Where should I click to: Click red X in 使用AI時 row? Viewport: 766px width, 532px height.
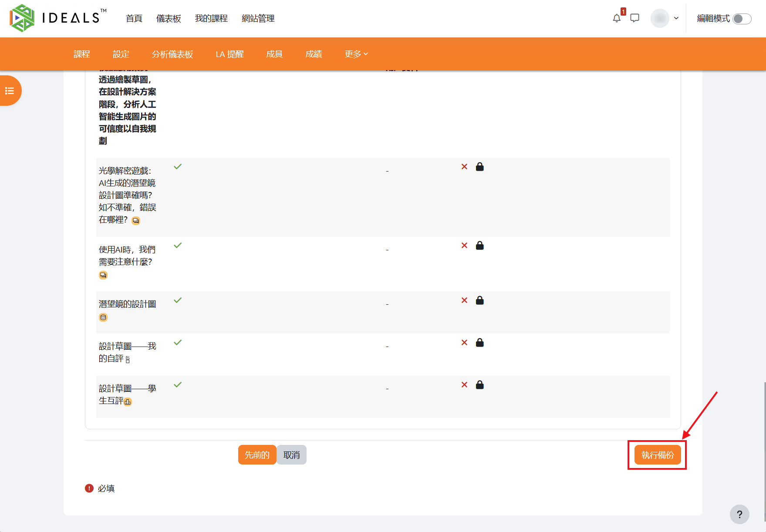tap(464, 246)
